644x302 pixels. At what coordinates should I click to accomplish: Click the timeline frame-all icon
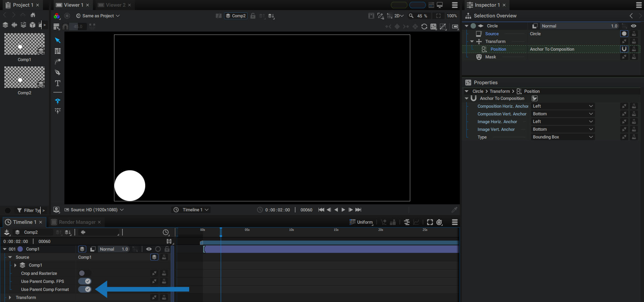coord(430,222)
